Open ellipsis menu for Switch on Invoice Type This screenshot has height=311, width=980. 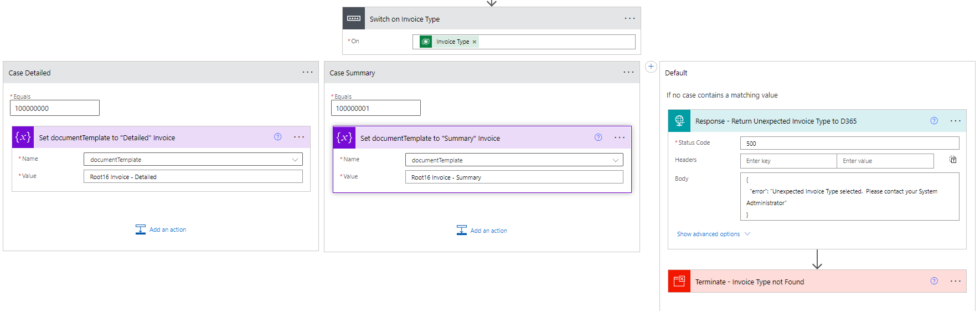[630, 18]
